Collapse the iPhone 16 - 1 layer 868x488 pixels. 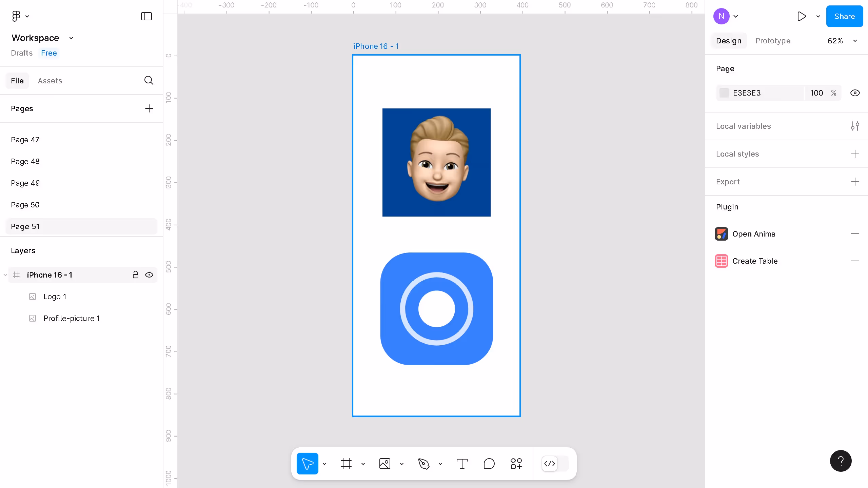point(5,275)
